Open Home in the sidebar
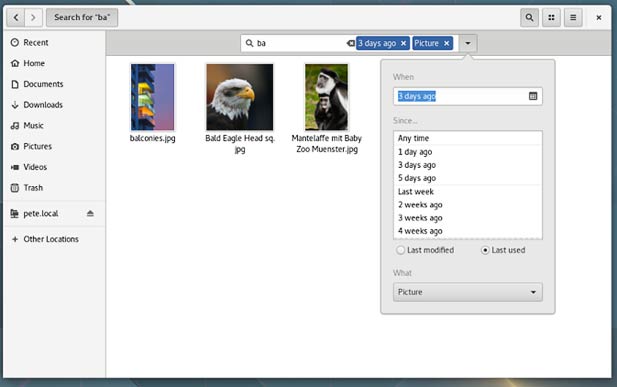The height and width of the screenshot is (387, 617). pyautogui.click(x=54, y=63)
